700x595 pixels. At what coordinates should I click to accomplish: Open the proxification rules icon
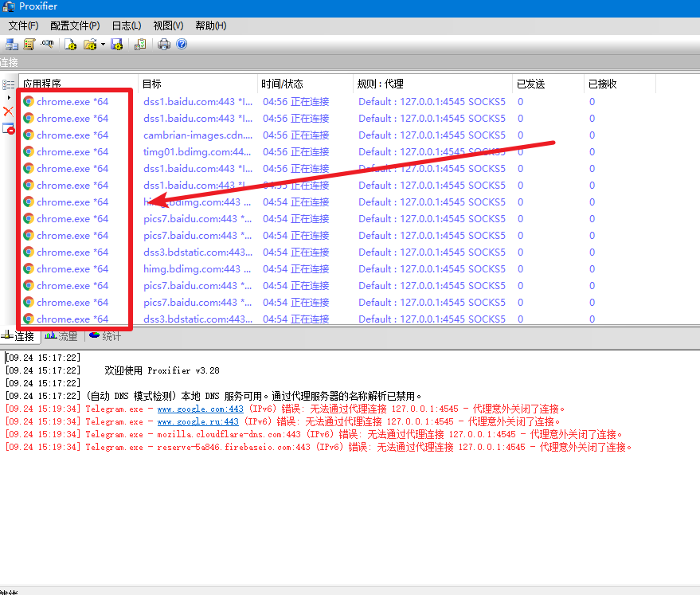[x=29, y=44]
